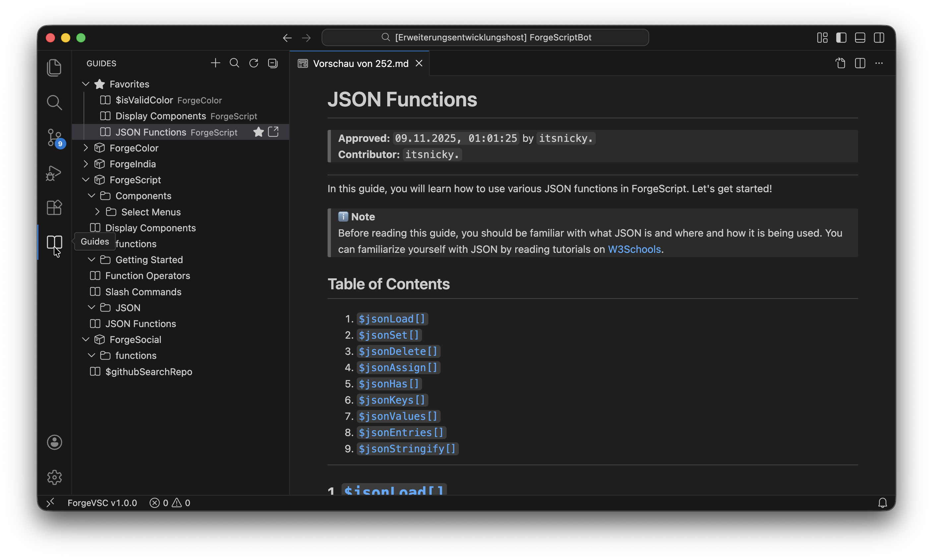This screenshot has width=933, height=560.
Task: Select the Vorschau von 252.md tab
Action: (x=360, y=63)
